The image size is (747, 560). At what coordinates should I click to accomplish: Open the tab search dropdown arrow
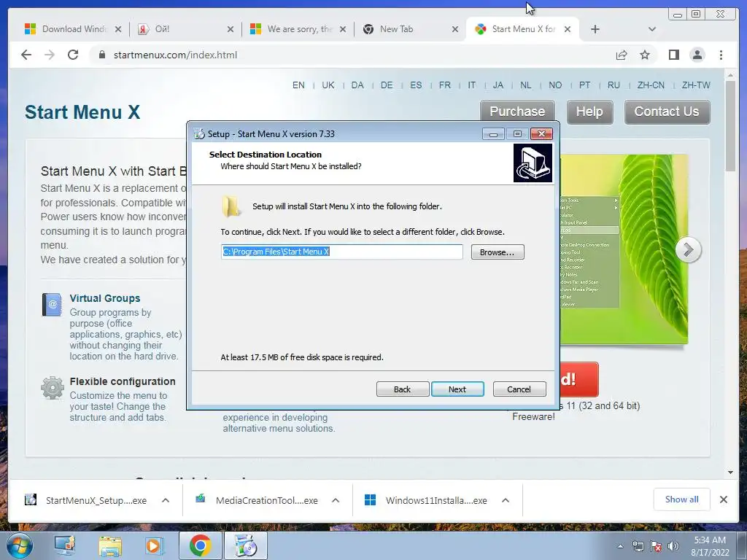click(652, 29)
